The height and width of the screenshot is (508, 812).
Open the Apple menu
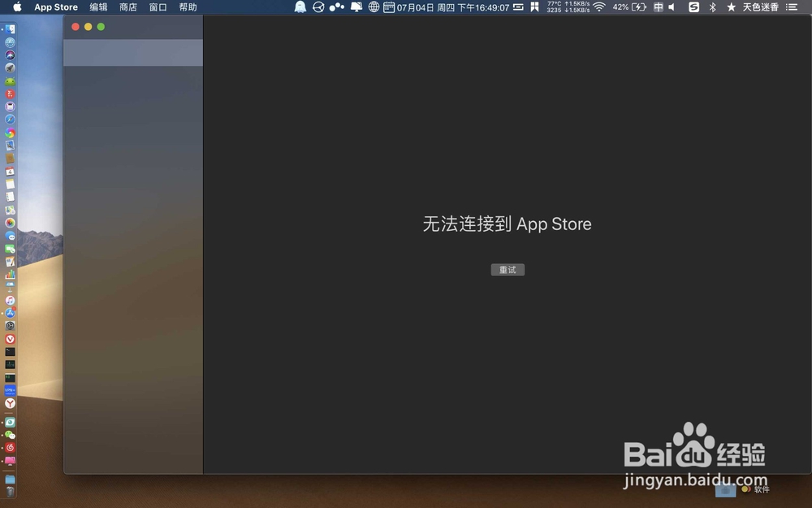17,7
